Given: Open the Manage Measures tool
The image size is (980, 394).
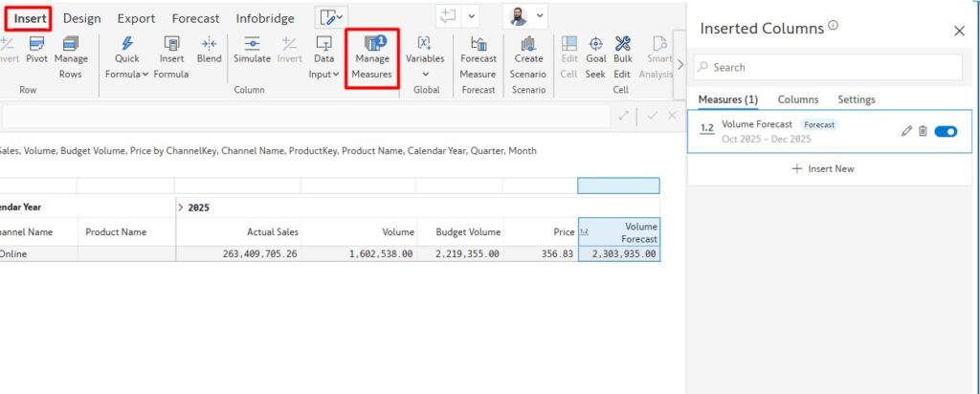Looking at the screenshot, I should pyautogui.click(x=371, y=57).
